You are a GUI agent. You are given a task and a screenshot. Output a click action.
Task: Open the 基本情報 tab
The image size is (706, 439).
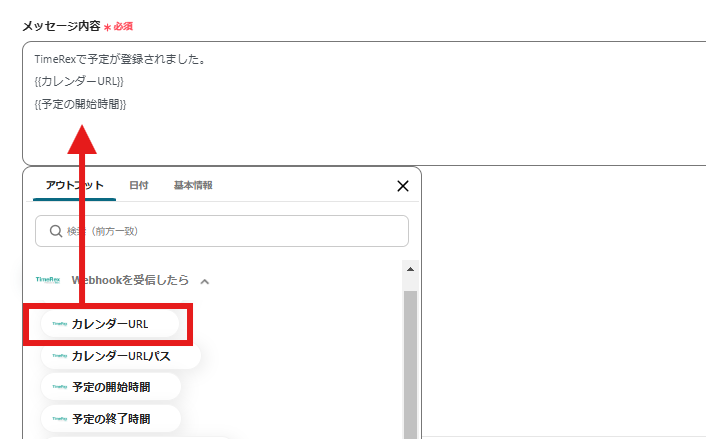[x=193, y=186]
